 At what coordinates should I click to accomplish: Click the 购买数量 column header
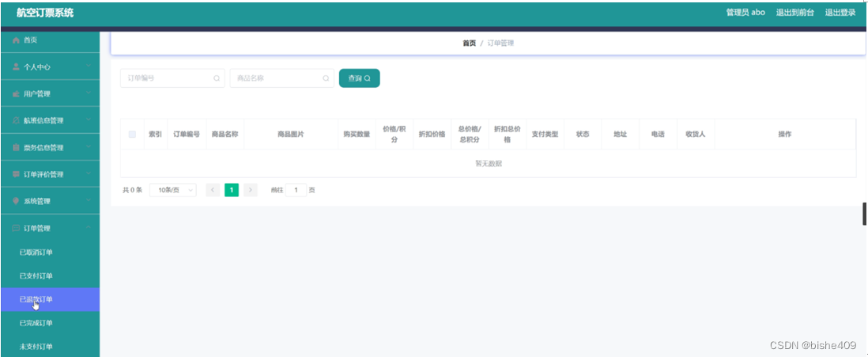357,134
